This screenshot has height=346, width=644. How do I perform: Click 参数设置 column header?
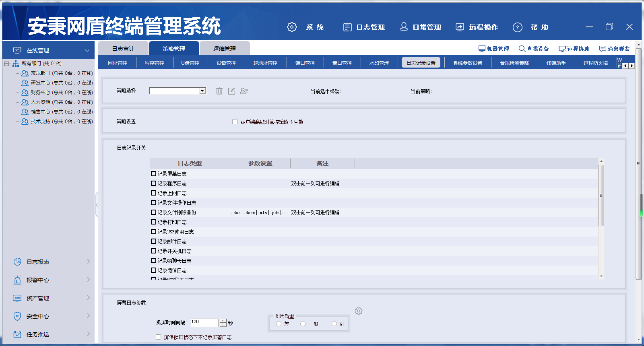(260, 163)
